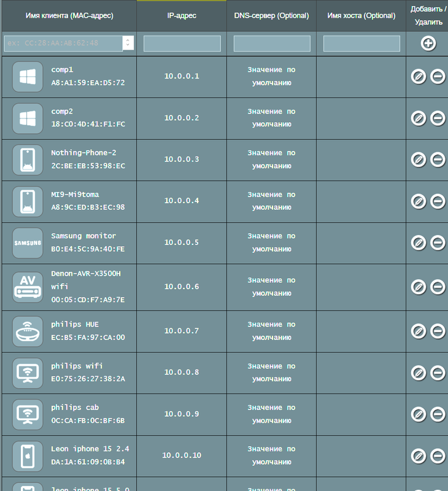Click MAC address 2C:BE:EB:53:98:EC

tap(88, 166)
